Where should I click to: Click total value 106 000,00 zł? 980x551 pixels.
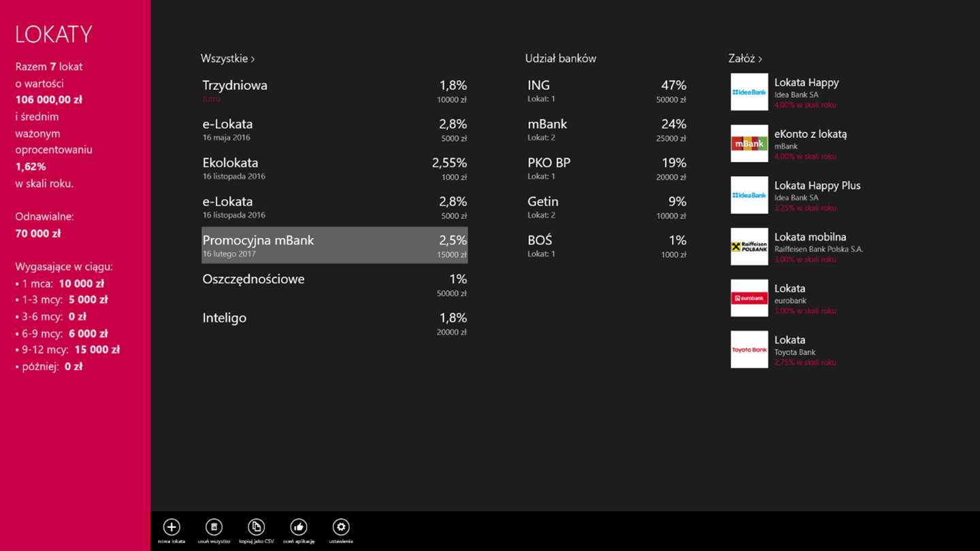[x=48, y=99]
